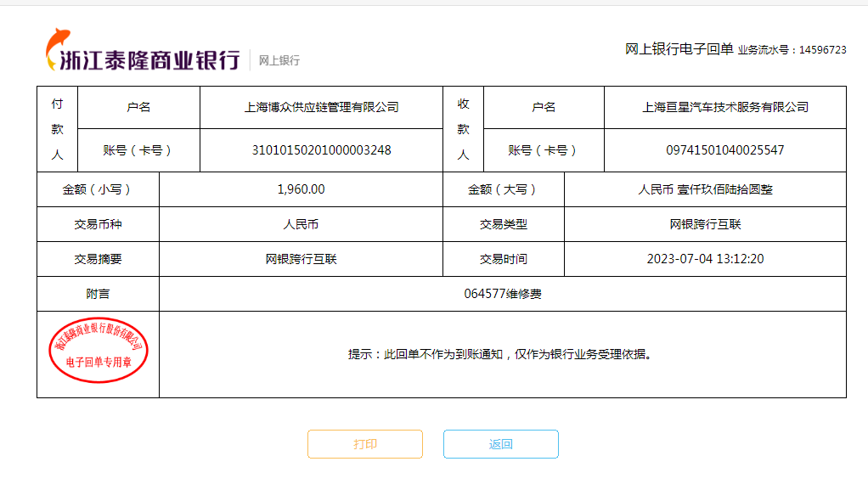Click the 交易摘要 value 网银跨行互联
The image size is (868, 501).
301,259
